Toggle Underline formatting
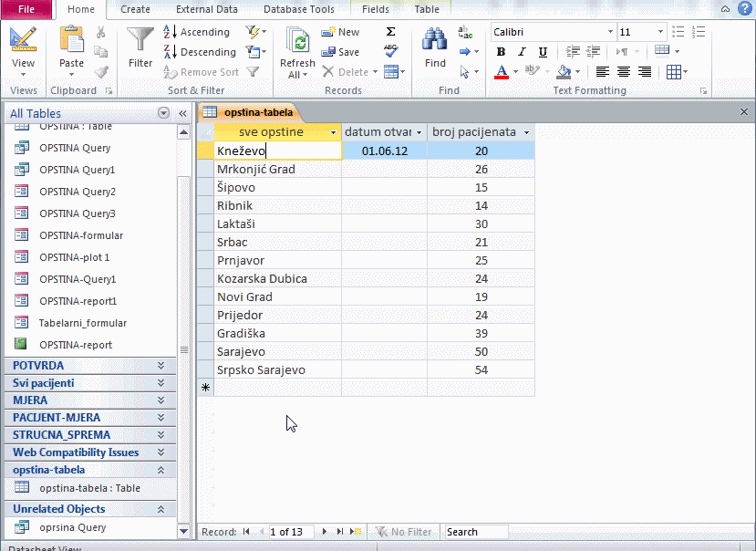Screen dimensions: 756x551 click(x=544, y=52)
